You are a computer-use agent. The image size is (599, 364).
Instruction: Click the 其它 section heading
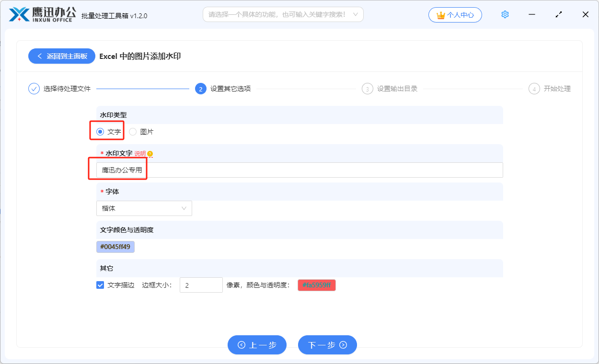coord(106,268)
